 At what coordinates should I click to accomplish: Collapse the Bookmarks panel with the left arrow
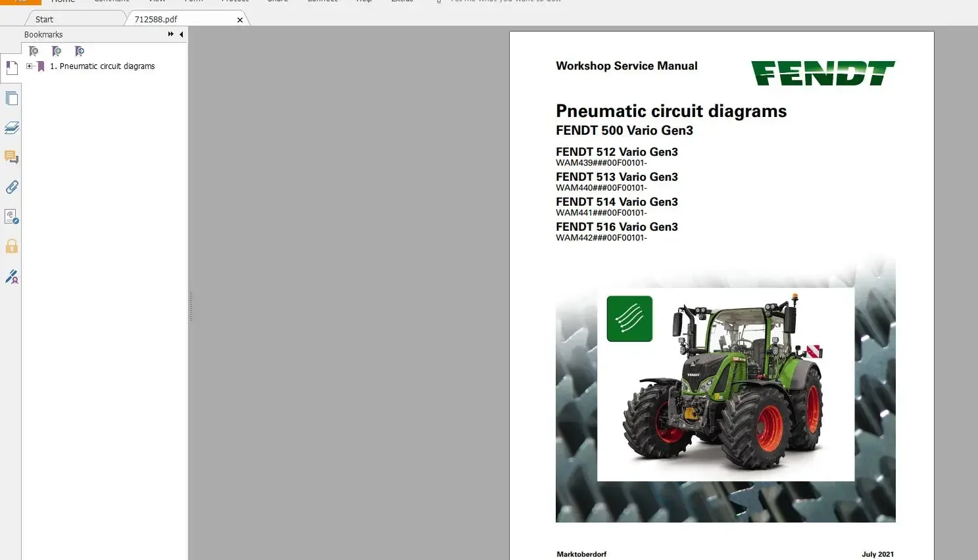[x=181, y=34]
